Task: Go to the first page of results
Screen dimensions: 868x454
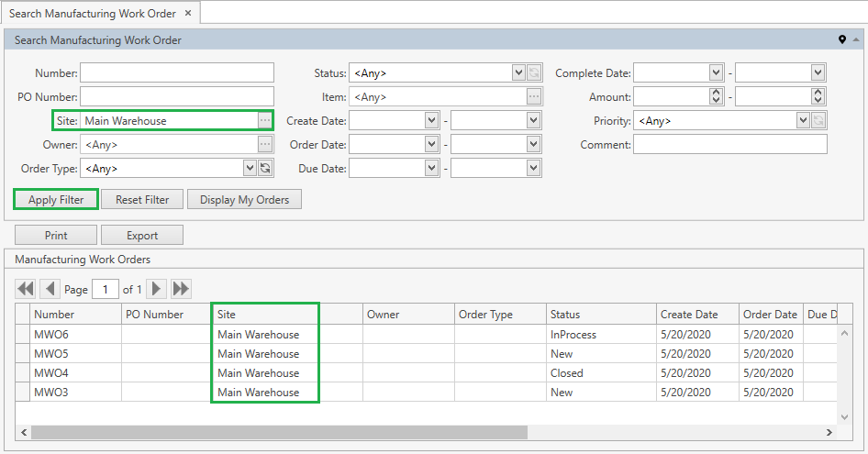Action: (26, 289)
